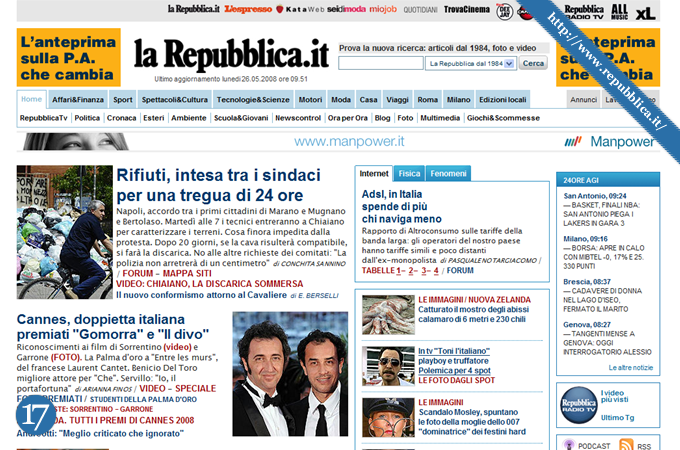Click the Podcast icon

pyautogui.click(x=569, y=445)
